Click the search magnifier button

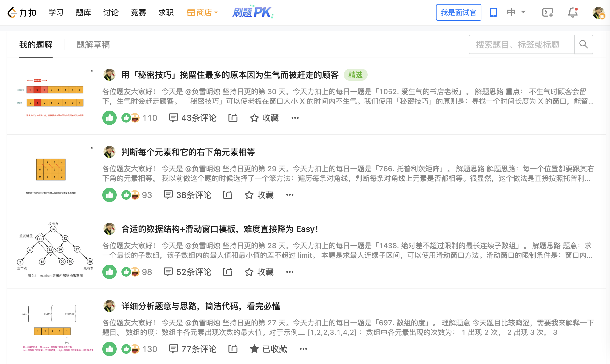[583, 44]
